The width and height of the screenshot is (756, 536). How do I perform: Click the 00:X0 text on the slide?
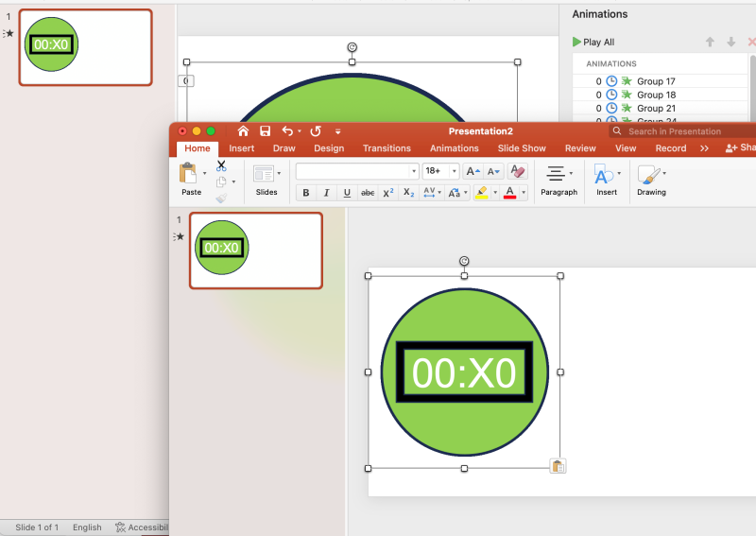(464, 372)
